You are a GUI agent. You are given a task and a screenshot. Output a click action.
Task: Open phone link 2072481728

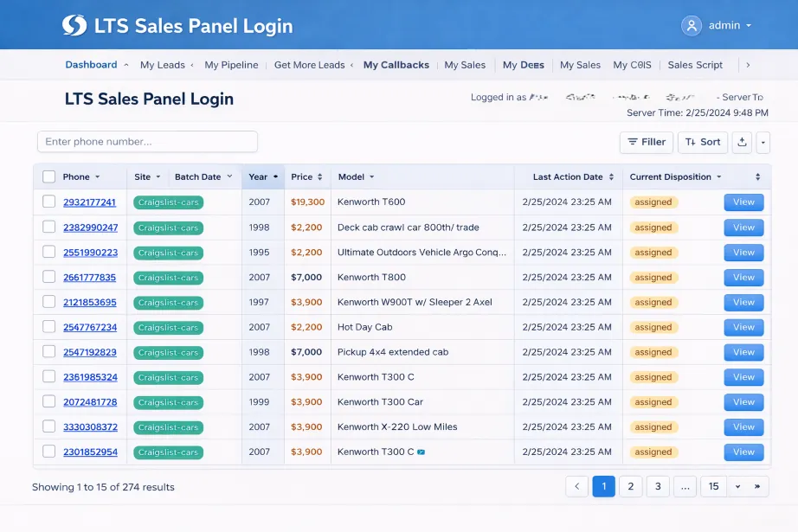click(x=90, y=402)
